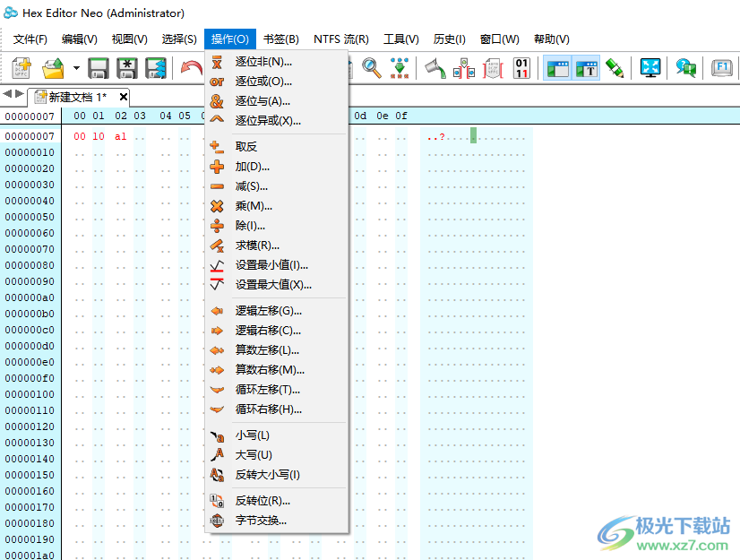Choose 减(S)... subtract operation
740x560 pixels.
tap(277, 186)
